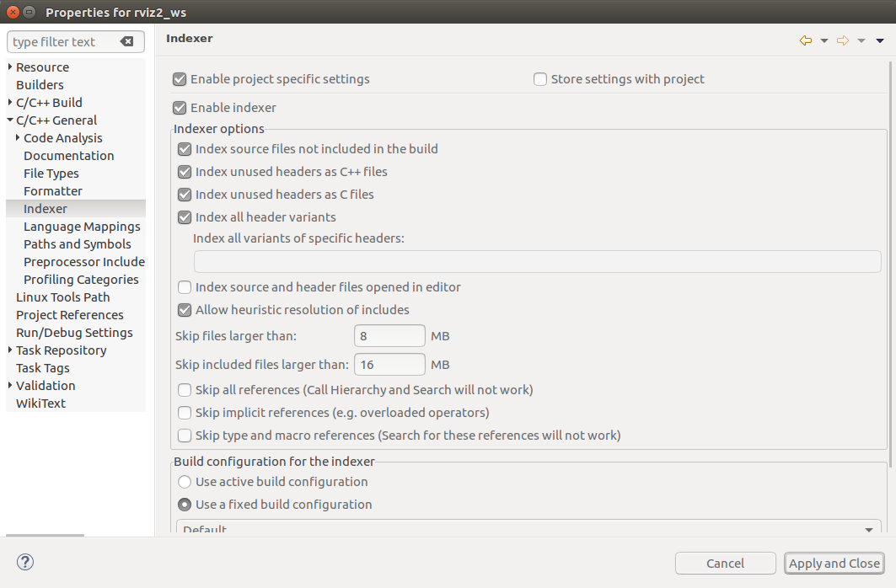This screenshot has height=588, width=896.
Task: Expand the C/C++ Build tree node
Action: [x=10, y=103]
